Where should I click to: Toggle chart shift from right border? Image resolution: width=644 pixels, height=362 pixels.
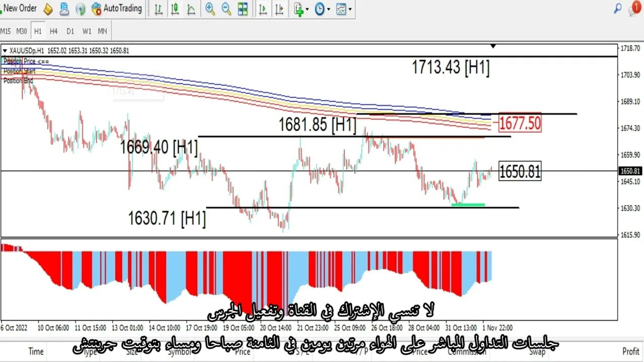click(280, 9)
